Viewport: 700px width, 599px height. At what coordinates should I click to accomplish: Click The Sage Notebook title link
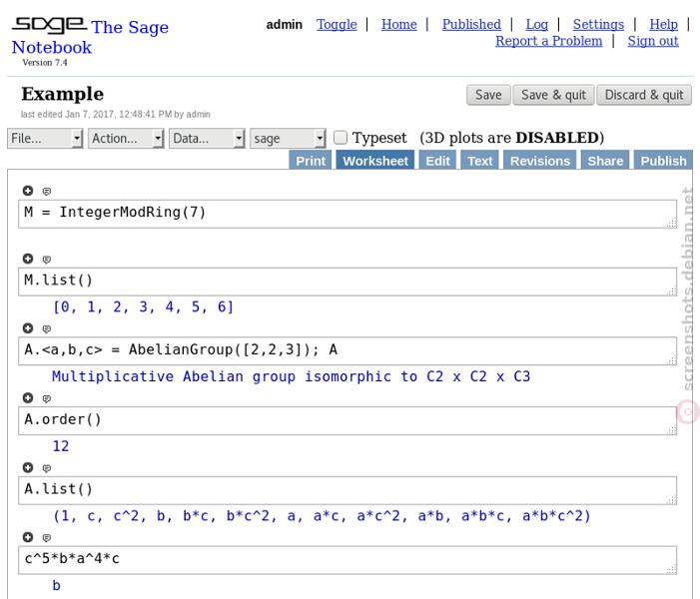click(x=90, y=37)
